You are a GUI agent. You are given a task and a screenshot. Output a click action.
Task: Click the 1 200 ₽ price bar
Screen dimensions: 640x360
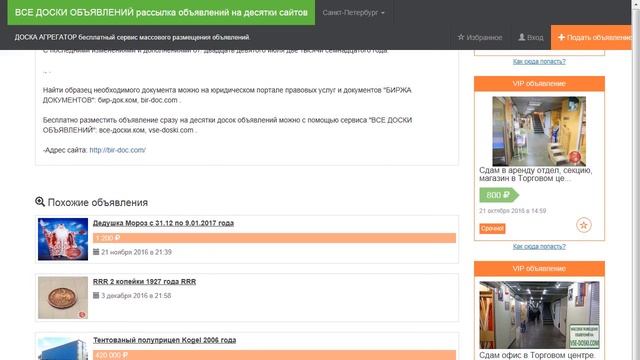coord(274,238)
